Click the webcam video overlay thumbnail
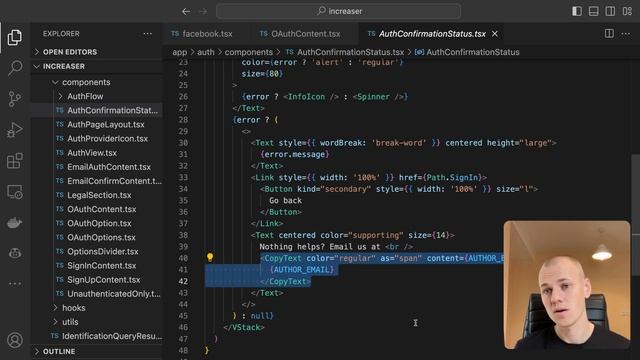The image size is (640, 360). 567,285
